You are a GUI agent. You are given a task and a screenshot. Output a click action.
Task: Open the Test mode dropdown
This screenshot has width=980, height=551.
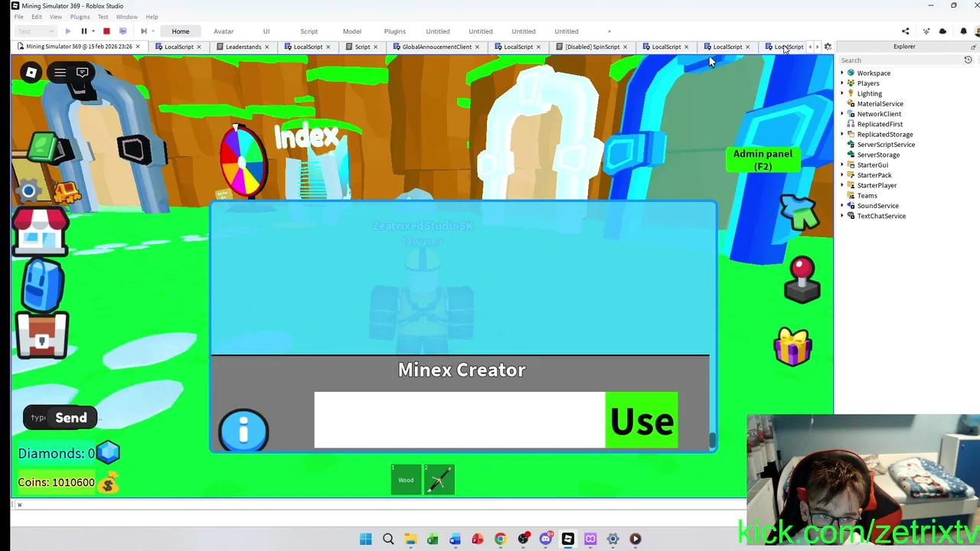click(x=35, y=31)
